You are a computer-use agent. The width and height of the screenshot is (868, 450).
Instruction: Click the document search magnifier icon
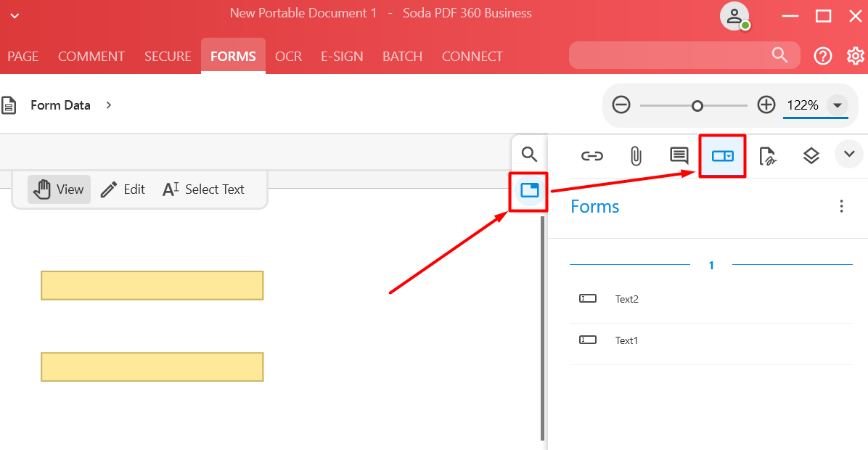coord(528,154)
